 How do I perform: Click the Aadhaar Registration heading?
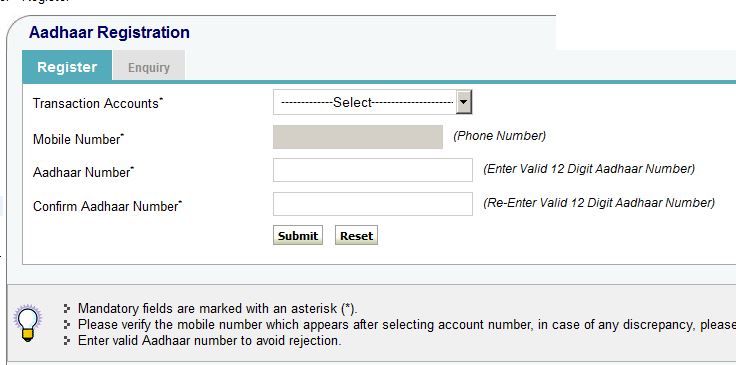[109, 32]
